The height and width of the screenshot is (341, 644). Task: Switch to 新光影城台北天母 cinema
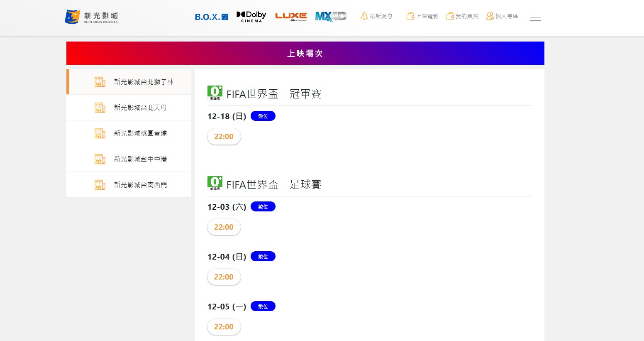coord(129,108)
